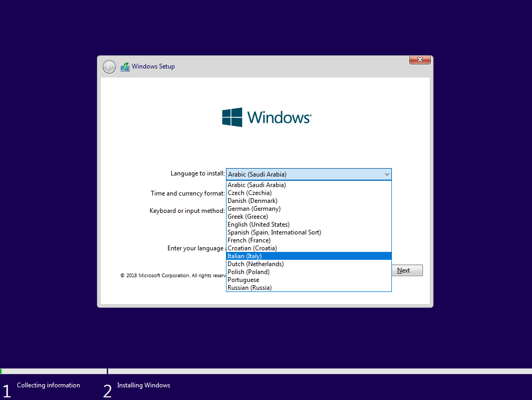532x400 pixels.
Task: Pick French (France) from the list
Action: pyautogui.click(x=309, y=240)
